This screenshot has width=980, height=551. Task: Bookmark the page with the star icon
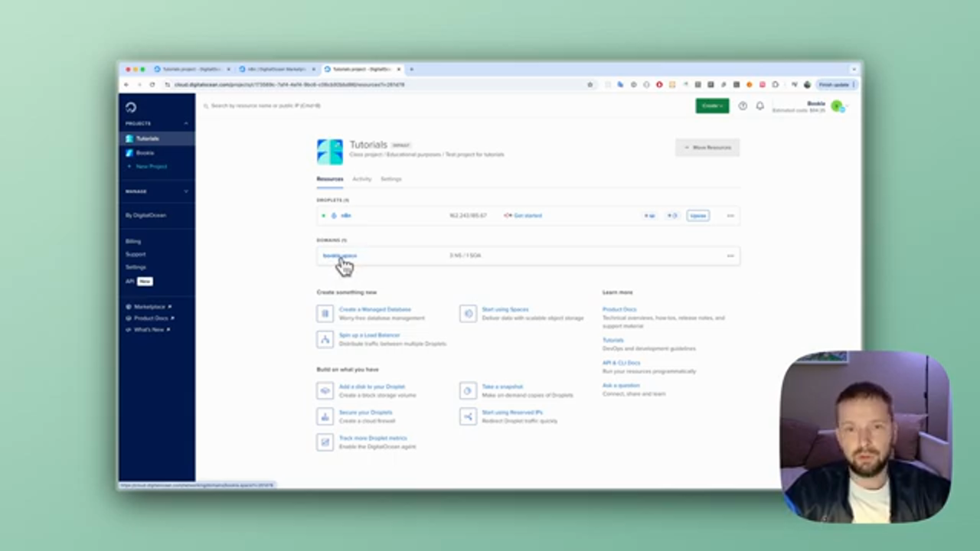pyautogui.click(x=590, y=84)
